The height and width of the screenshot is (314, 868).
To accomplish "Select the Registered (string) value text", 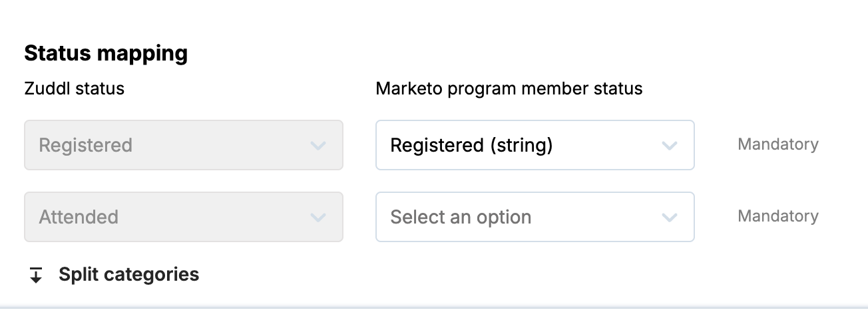I will [471, 145].
